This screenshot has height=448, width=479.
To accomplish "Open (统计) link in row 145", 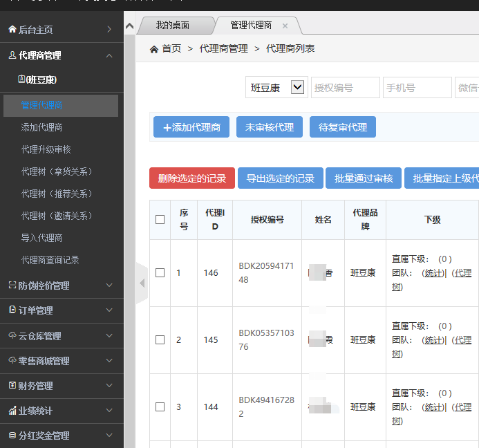I will (433, 340).
